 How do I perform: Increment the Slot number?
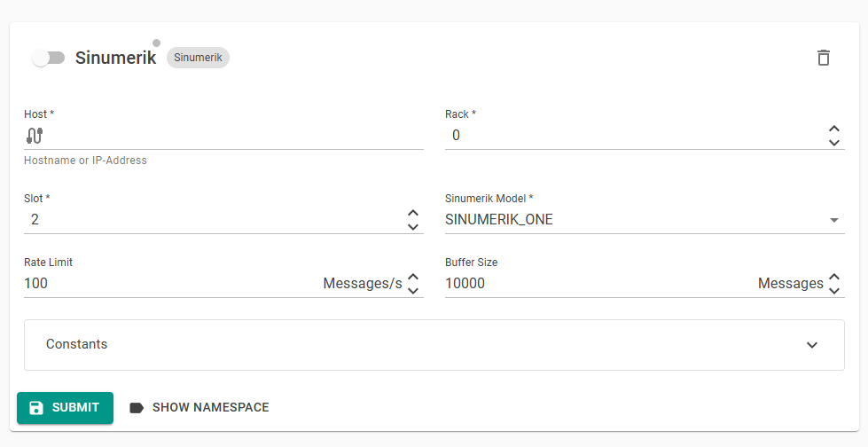click(x=412, y=213)
